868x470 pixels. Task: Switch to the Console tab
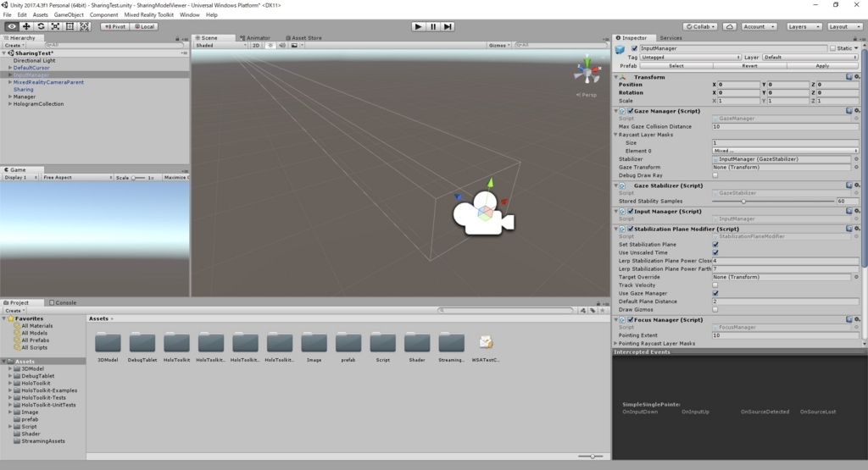(x=63, y=303)
